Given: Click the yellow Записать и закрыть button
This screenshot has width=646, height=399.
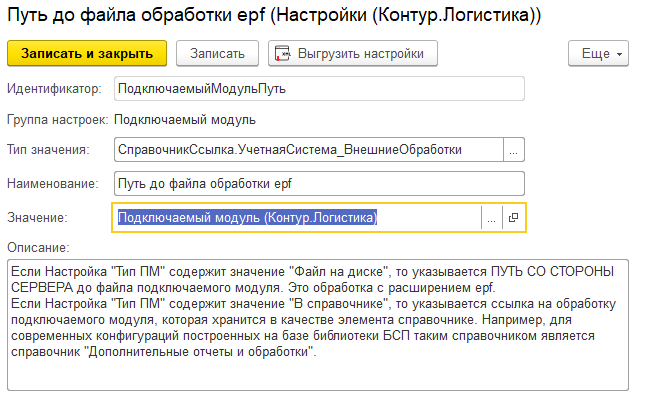Looking at the screenshot, I should [87, 53].
